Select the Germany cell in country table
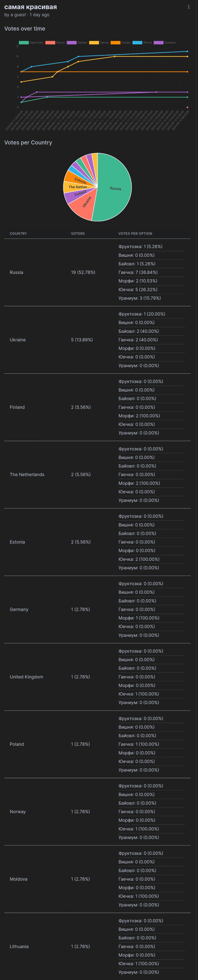Image resolution: width=198 pixels, height=980 pixels. [x=19, y=610]
